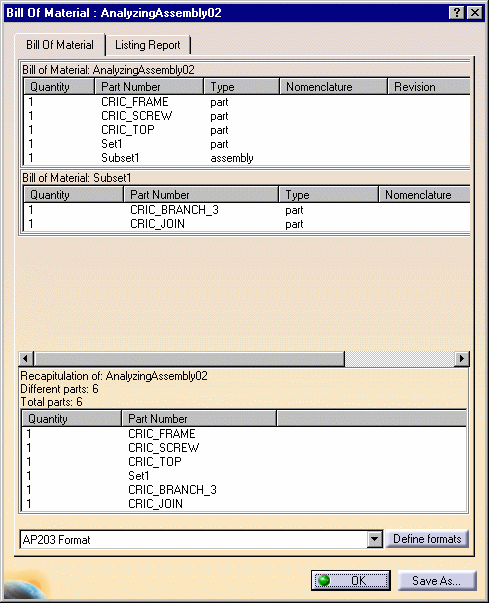This screenshot has height=603, width=489.
Task: Click Quantity header in AnalyzingAssembly02 table
Action: click(59, 87)
